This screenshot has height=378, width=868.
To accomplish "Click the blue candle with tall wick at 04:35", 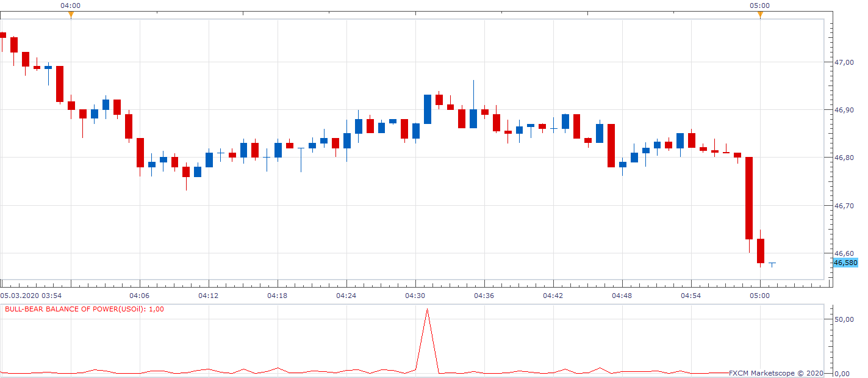I will pyautogui.click(x=473, y=118).
